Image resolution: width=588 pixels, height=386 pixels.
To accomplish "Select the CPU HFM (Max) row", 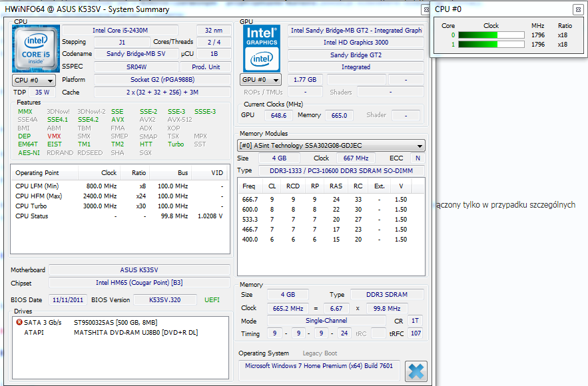I will (x=120, y=196).
